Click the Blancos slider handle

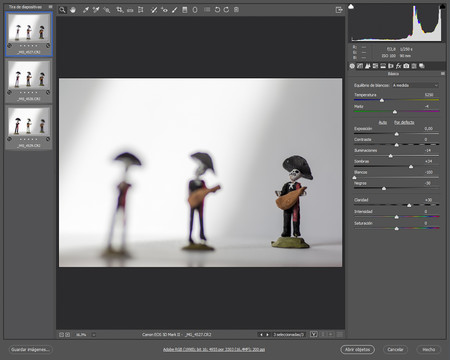point(354,177)
